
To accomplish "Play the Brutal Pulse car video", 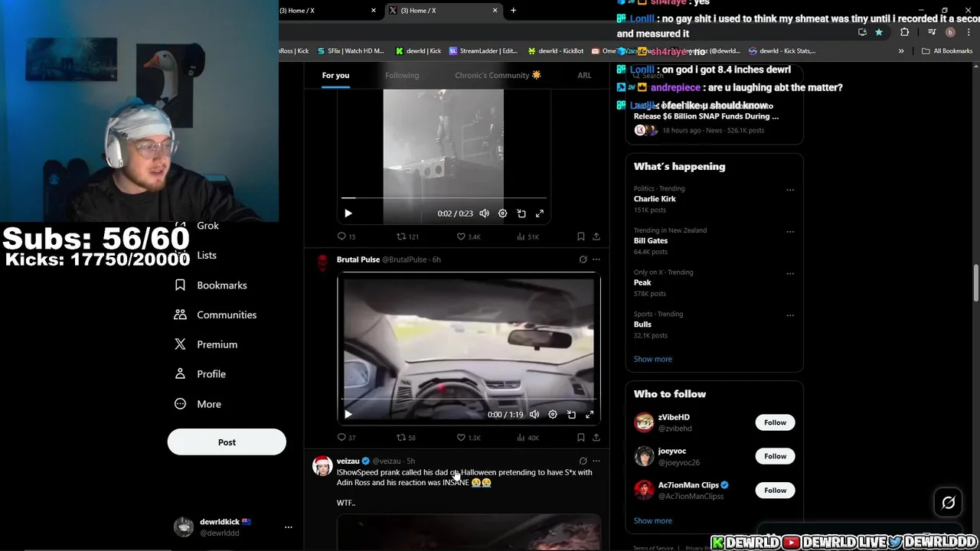I will click(x=348, y=415).
